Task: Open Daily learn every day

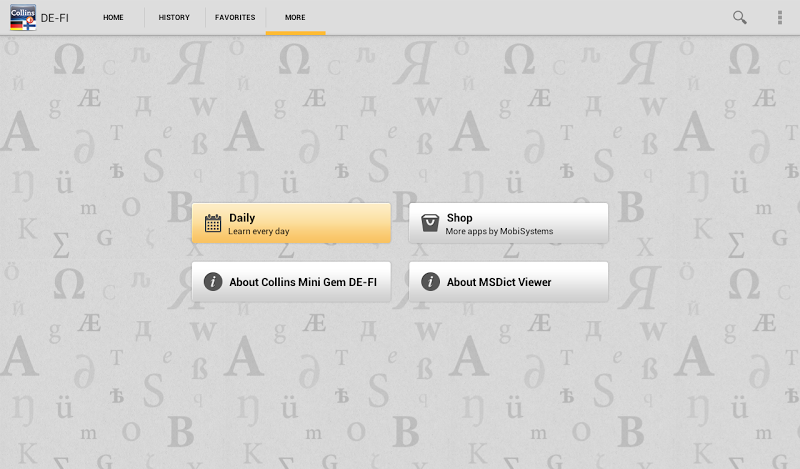Action: point(291,223)
